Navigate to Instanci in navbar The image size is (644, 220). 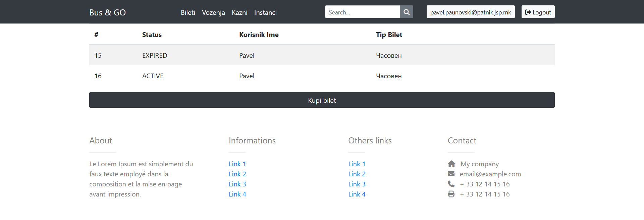pos(265,12)
